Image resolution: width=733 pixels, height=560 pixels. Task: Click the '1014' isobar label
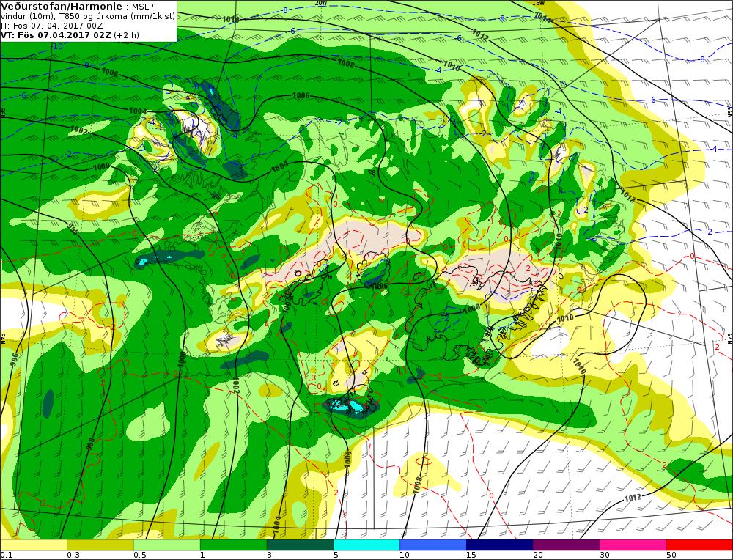click(x=542, y=17)
